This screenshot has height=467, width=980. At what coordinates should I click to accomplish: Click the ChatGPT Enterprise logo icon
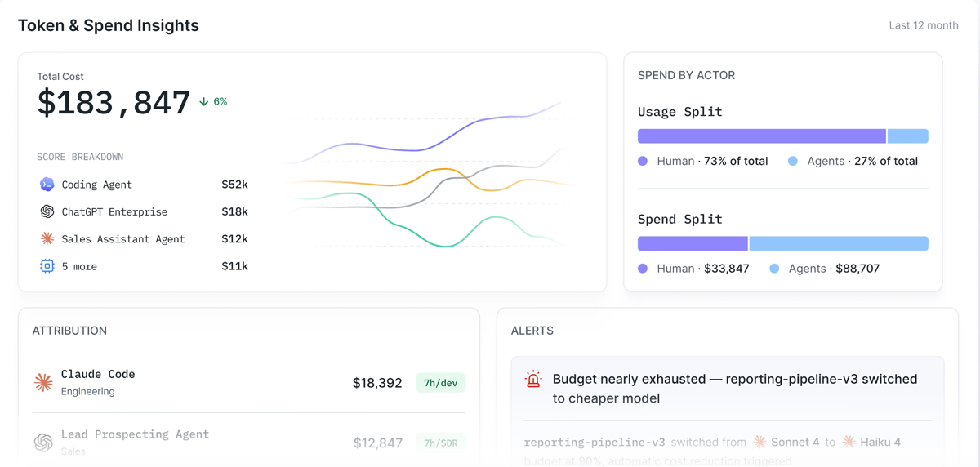[47, 211]
